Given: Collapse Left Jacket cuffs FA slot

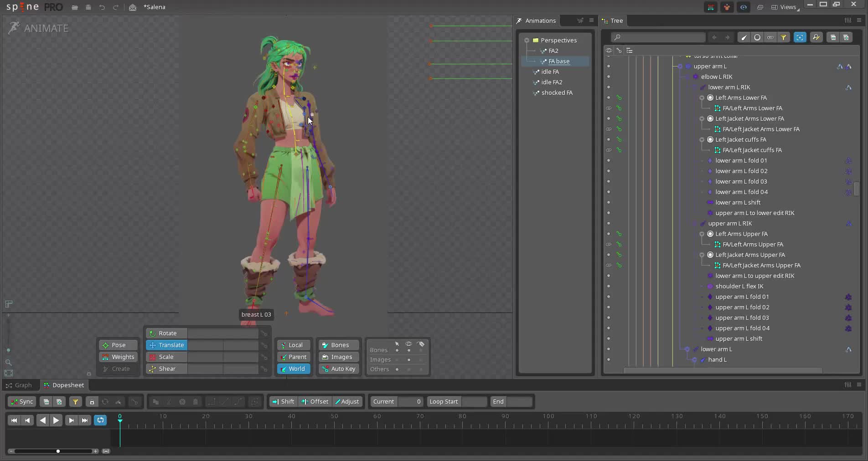Looking at the screenshot, I should (702, 140).
